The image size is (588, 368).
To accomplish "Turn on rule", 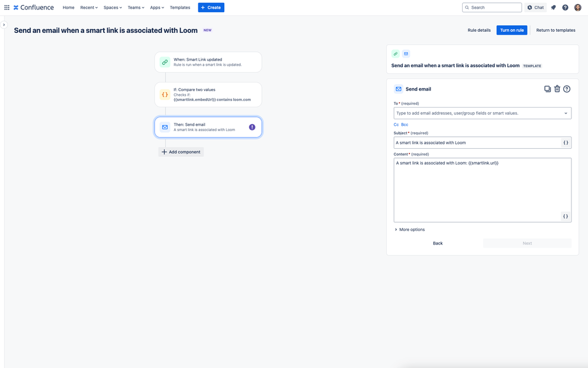I will pos(512,31).
